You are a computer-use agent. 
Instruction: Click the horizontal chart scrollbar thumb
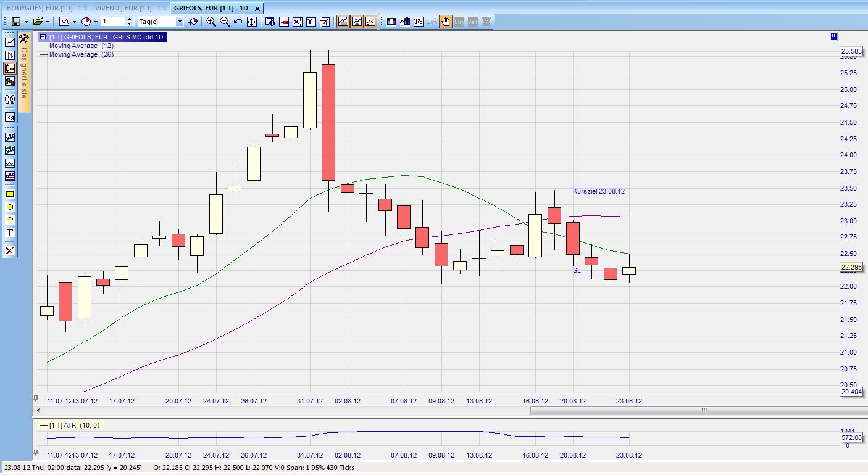[703, 410]
